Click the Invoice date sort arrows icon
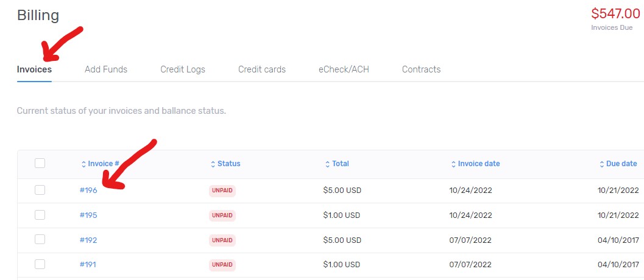The width and height of the screenshot is (644, 280). [x=453, y=164]
